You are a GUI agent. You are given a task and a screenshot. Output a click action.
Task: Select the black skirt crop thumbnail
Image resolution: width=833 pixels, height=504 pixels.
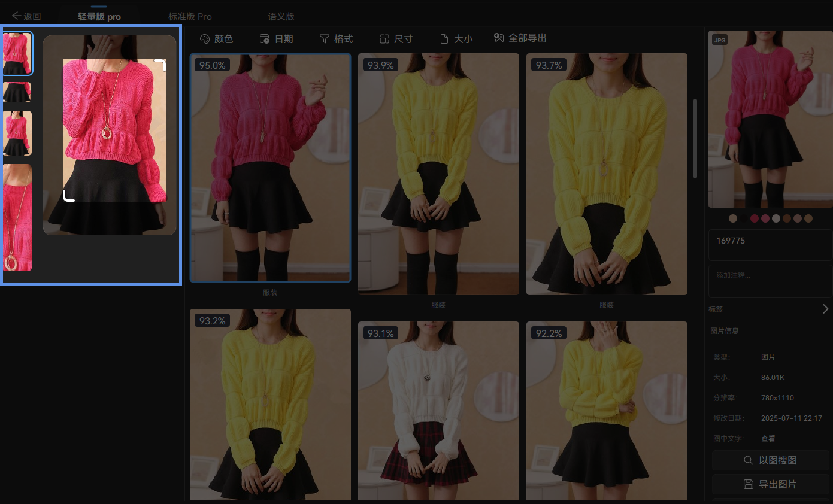[17, 92]
